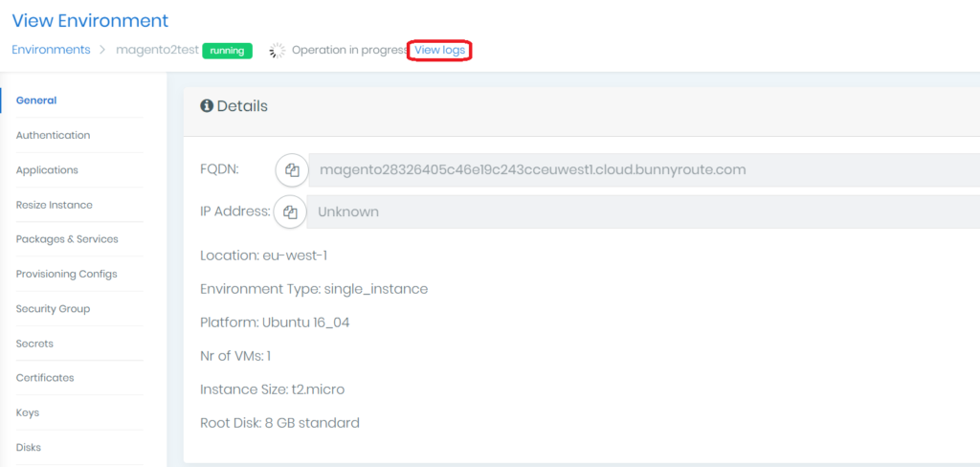Image resolution: width=980 pixels, height=467 pixels.
Task: Open the Authentication section
Action: coord(54,136)
